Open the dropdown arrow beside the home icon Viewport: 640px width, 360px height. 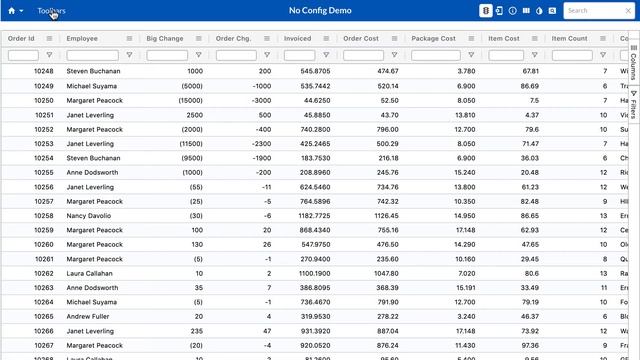(21, 11)
